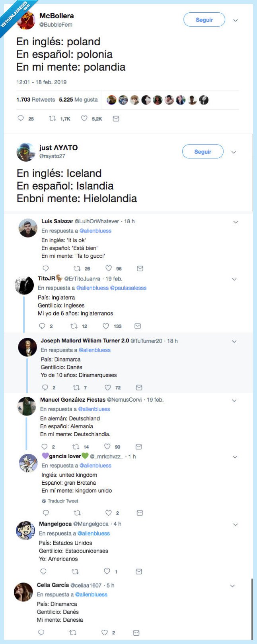This screenshot has height=644, width=257.
Task: Open more options on Luis Salazar's reply
Action: (236, 222)
